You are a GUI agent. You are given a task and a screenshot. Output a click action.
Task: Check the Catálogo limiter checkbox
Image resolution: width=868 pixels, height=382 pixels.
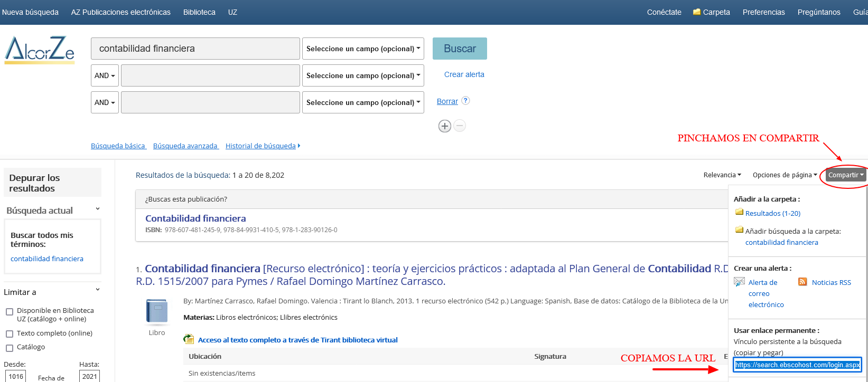[10, 348]
